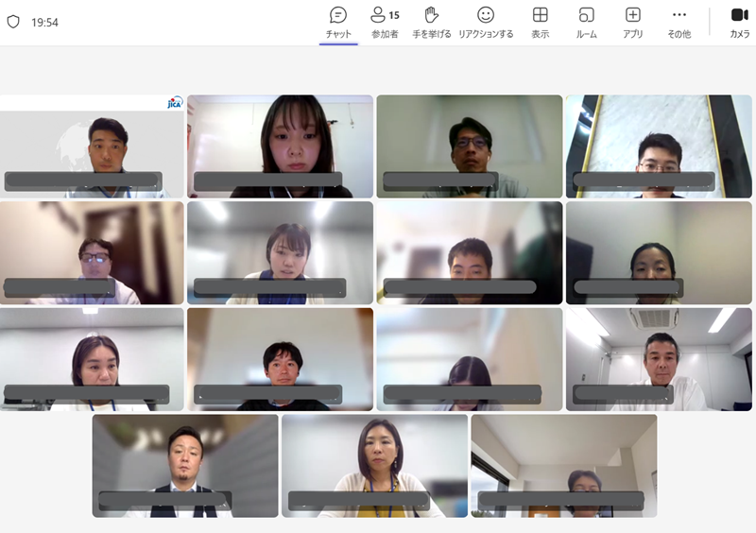Click the shield security icon
The height and width of the screenshot is (533, 756).
point(13,22)
